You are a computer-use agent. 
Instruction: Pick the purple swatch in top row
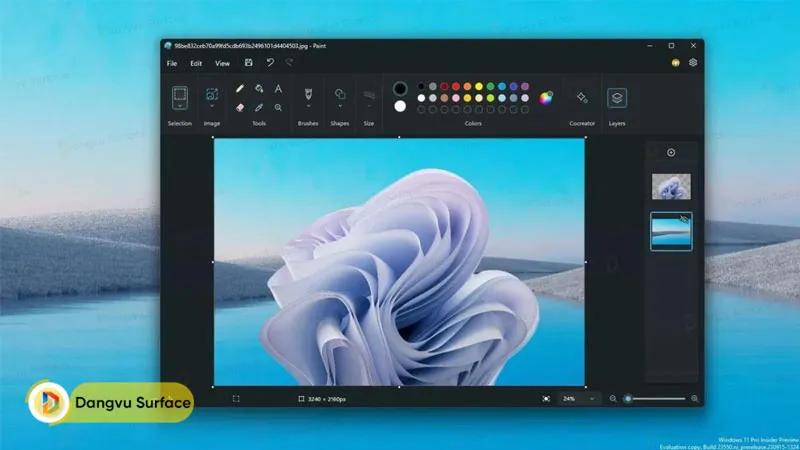coord(525,86)
